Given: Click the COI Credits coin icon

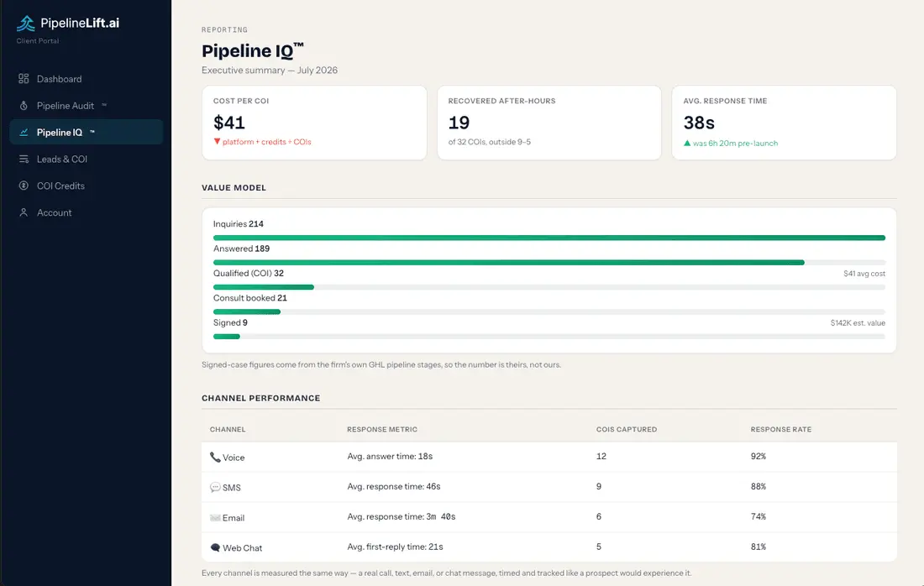Looking at the screenshot, I should [24, 186].
